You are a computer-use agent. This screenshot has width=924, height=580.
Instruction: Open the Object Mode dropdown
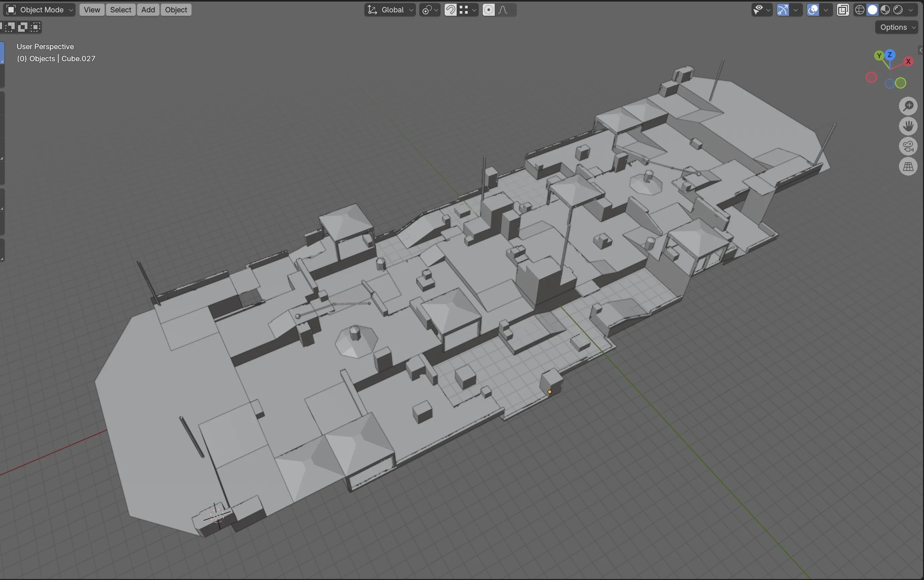[x=39, y=10]
